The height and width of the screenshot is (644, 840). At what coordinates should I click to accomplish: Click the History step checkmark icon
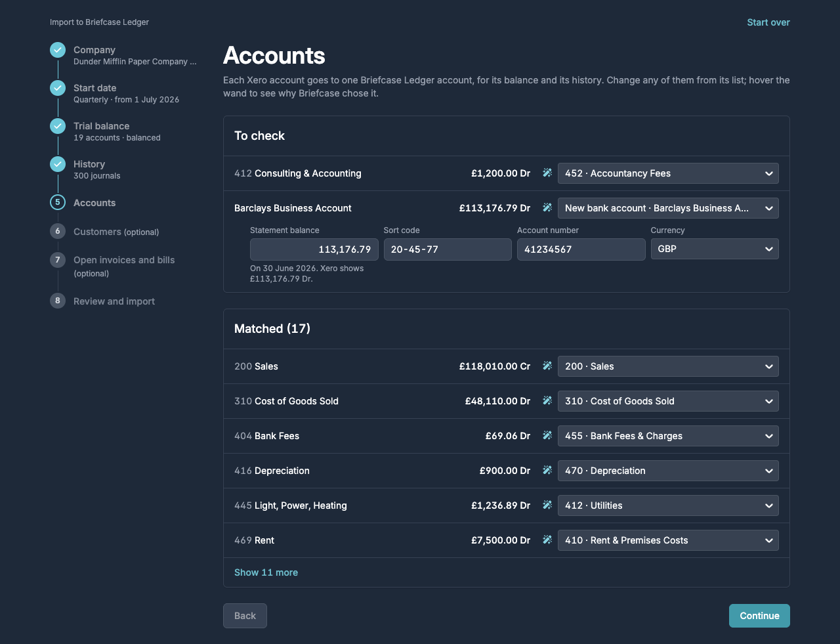[x=58, y=164]
